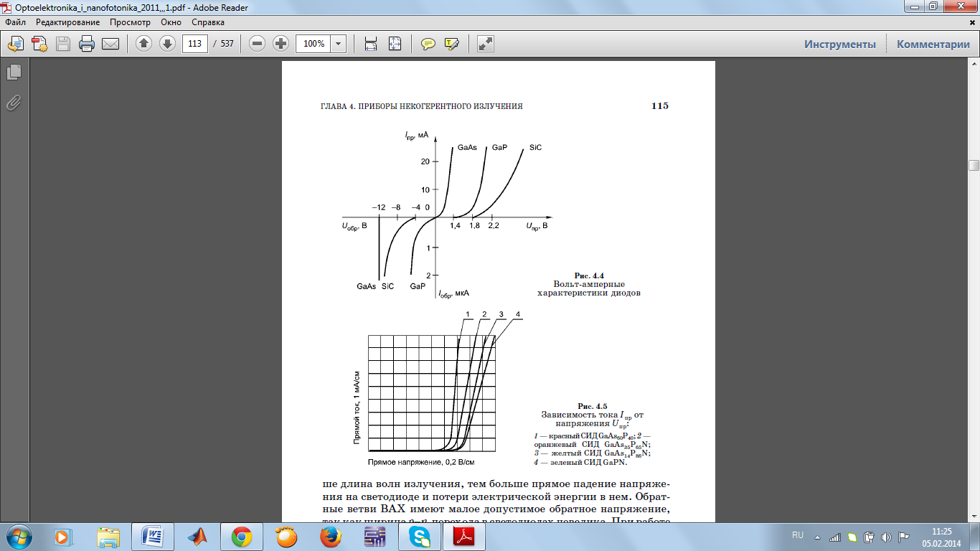
Task: Print the document with the printer icon
Action: pos(86,44)
